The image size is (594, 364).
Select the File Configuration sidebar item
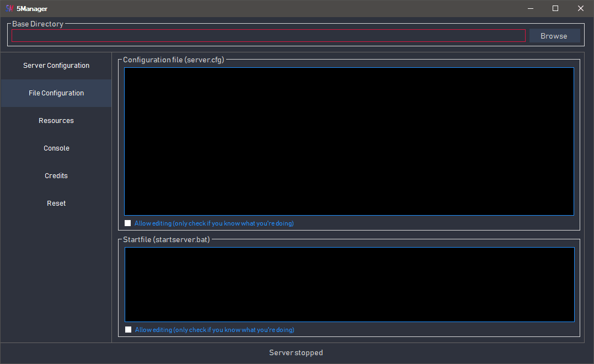[56, 93]
